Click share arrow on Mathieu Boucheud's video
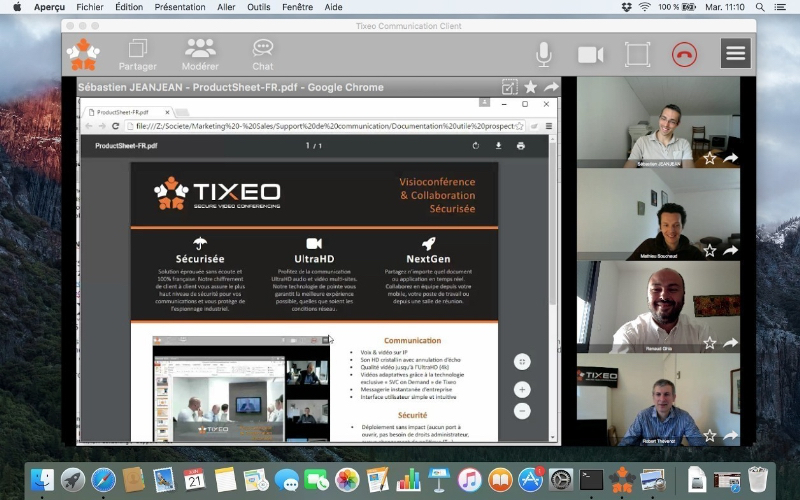This screenshot has height=500, width=800. [731, 251]
